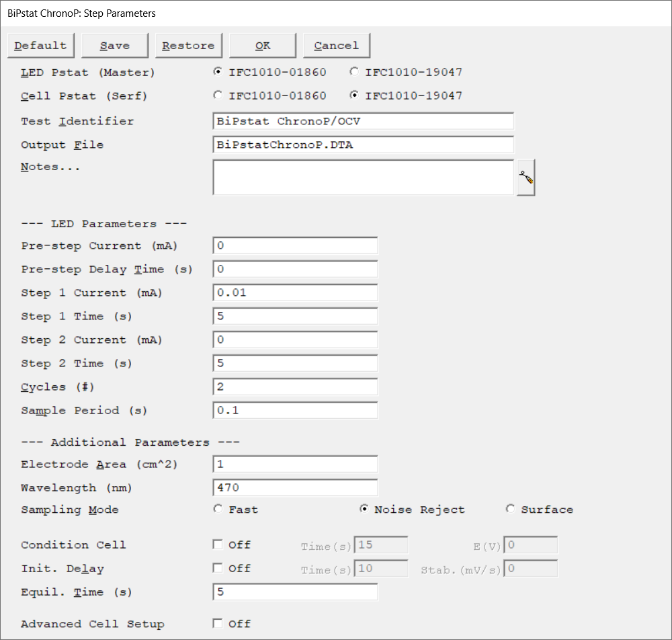Confirm settings with the OK button
Viewport: 672px width, 640px height.
[262, 46]
